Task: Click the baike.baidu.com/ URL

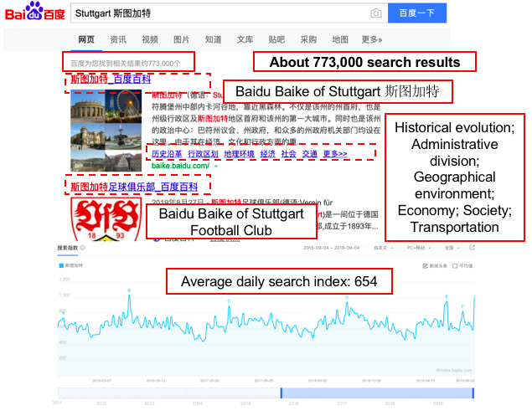Action: pos(180,166)
